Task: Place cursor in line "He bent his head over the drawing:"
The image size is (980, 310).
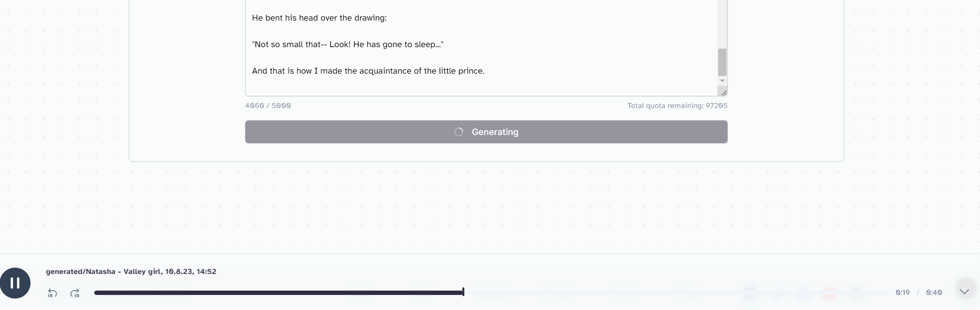Action: (x=319, y=18)
